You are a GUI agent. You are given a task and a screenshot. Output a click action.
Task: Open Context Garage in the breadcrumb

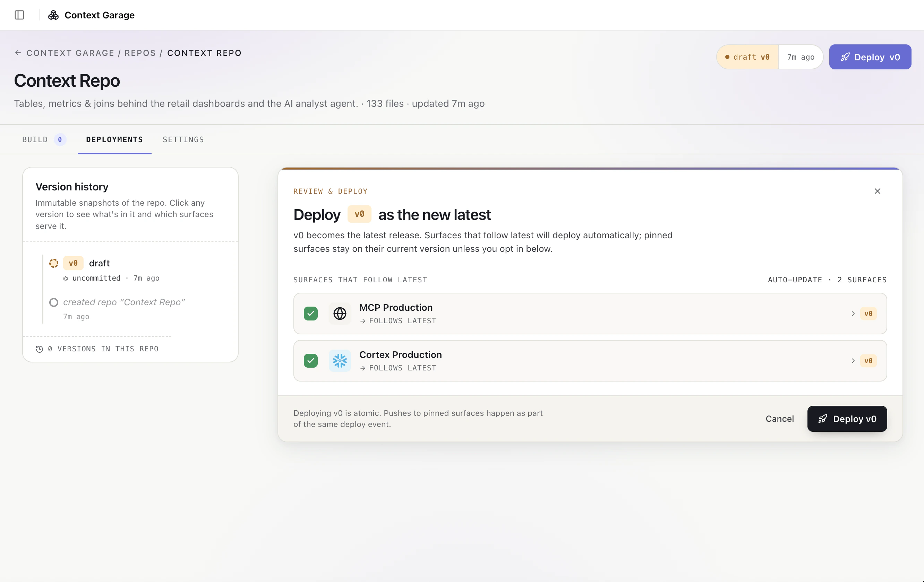coord(70,53)
